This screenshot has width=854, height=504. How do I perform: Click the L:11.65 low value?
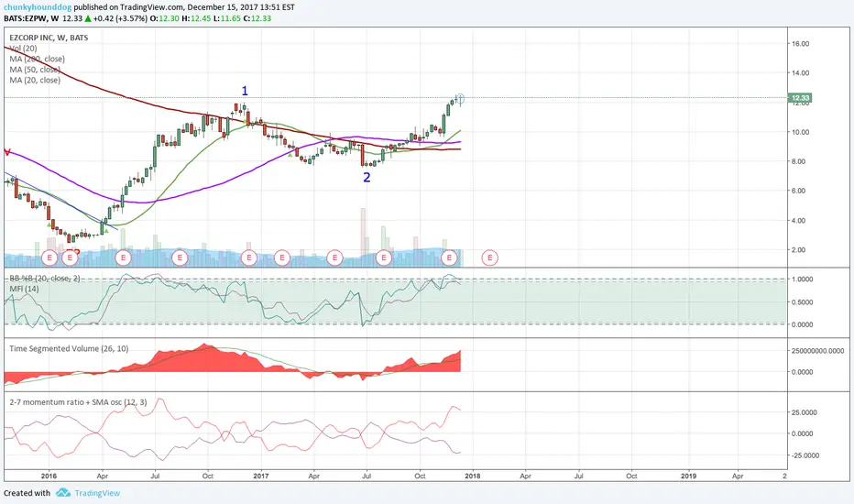pos(227,18)
